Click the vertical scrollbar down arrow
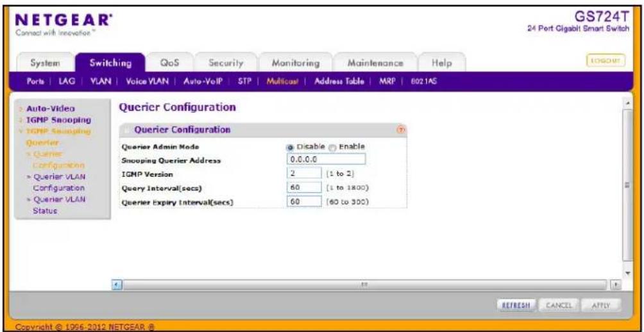Screen dimensions: 644x332 pyautogui.click(x=627, y=273)
